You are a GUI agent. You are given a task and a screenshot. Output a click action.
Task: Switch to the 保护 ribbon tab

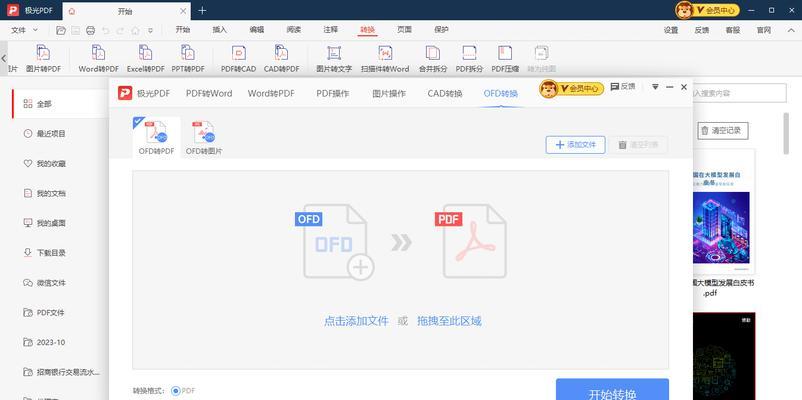(441, 30)
